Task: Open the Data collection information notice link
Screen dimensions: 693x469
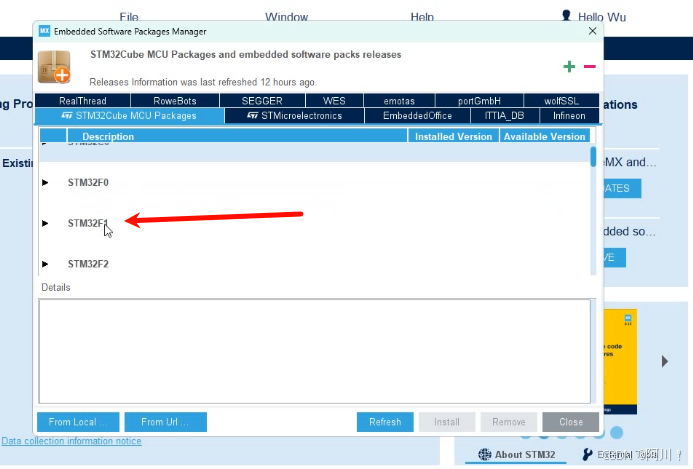Action: click(71, 441)
